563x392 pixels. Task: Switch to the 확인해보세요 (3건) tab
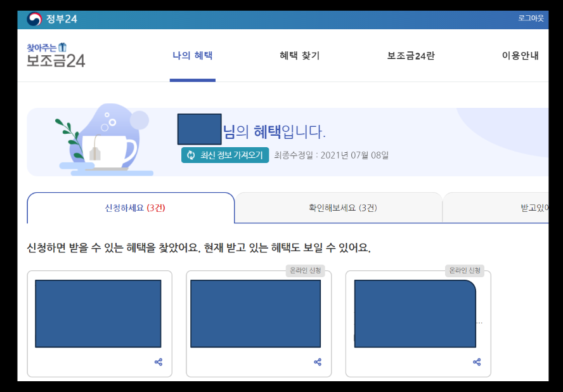tap(339, 207)
